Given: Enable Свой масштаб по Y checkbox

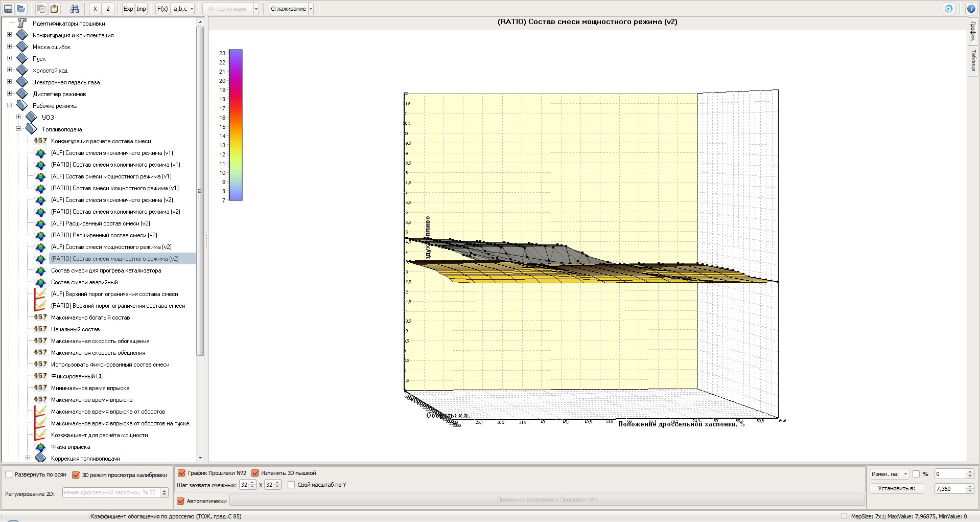Looking at the screenshot, I should pos(291,485).
